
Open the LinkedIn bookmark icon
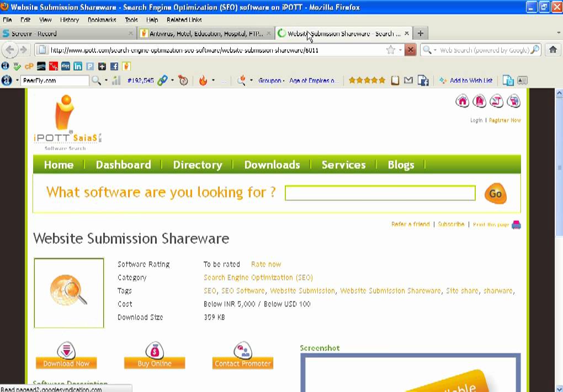click(78, 66)
